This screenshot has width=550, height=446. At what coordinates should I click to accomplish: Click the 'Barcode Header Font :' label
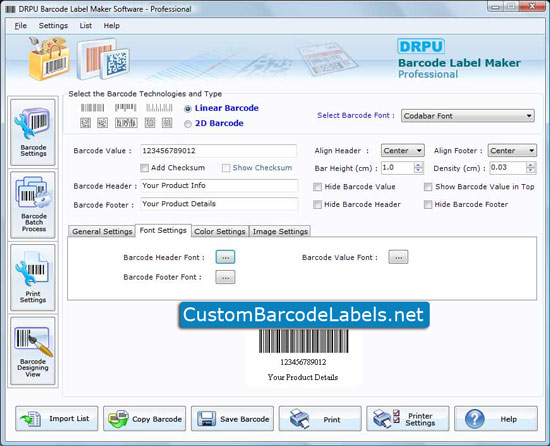click(164, 257)
